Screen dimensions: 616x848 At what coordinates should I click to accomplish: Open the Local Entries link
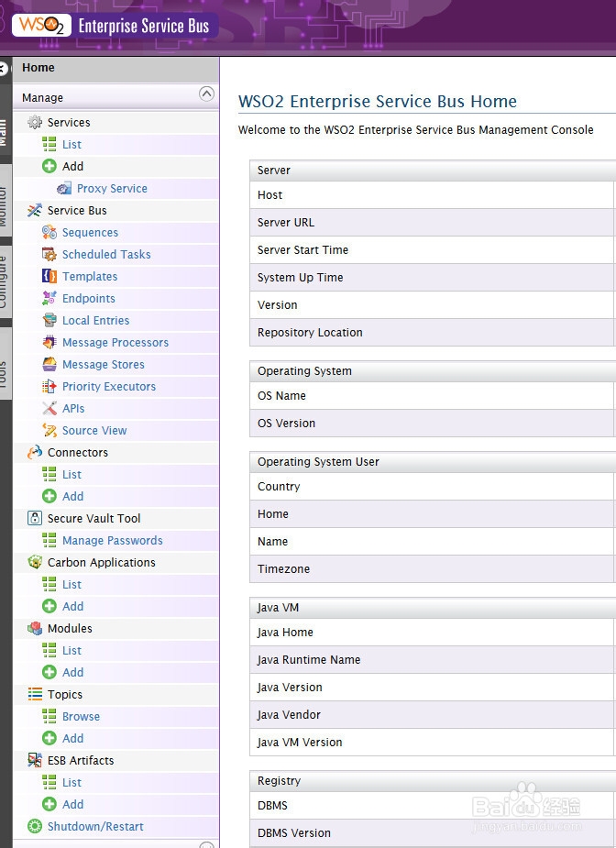95,320
